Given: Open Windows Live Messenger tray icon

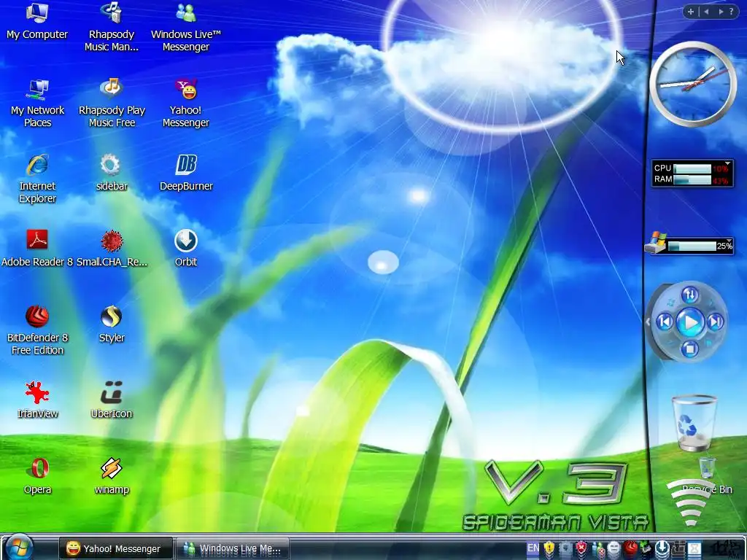Looking at the screenshot, I should 598,550.
